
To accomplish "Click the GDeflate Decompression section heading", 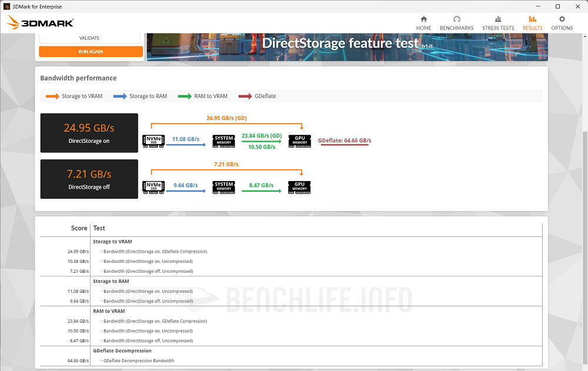I will click(122, 351).
